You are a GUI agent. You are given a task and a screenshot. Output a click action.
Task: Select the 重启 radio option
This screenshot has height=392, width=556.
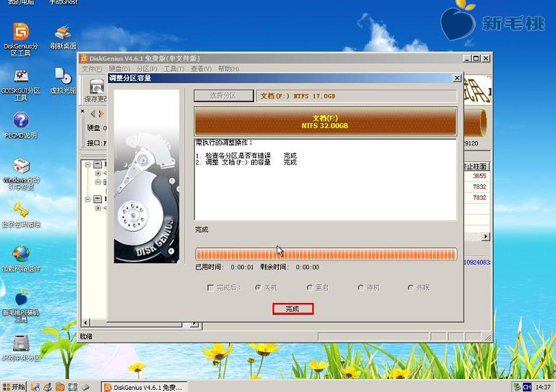(x=310, y=288)
